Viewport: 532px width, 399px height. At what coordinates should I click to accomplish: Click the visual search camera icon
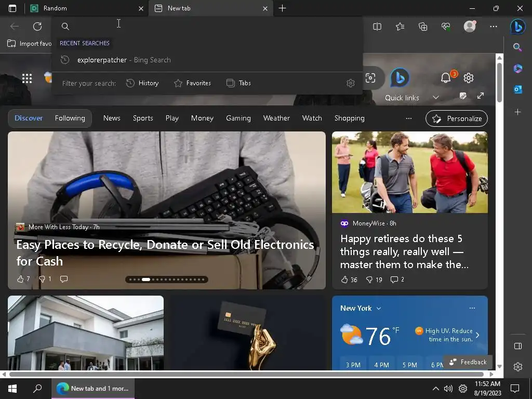click(370, 78)
